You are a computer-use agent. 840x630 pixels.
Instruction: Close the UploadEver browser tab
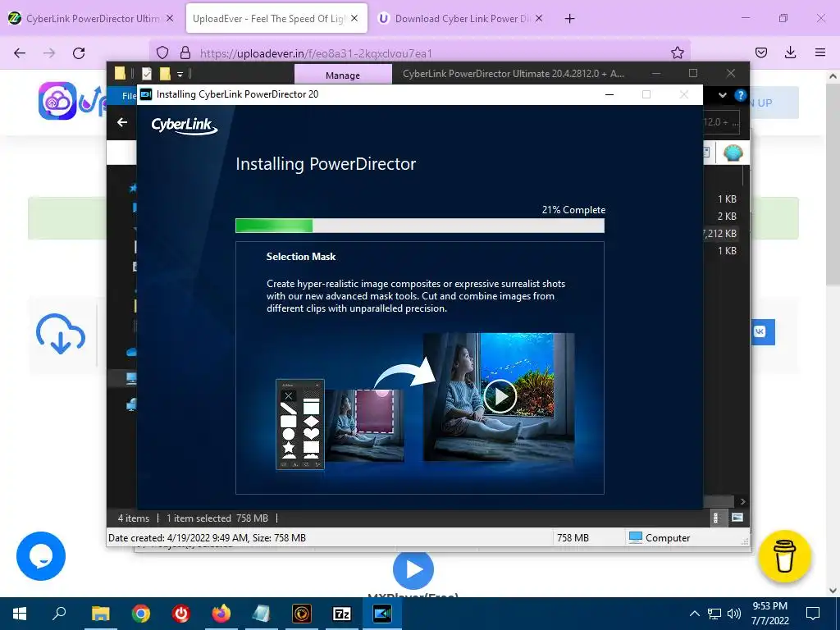tap(354, 18)
